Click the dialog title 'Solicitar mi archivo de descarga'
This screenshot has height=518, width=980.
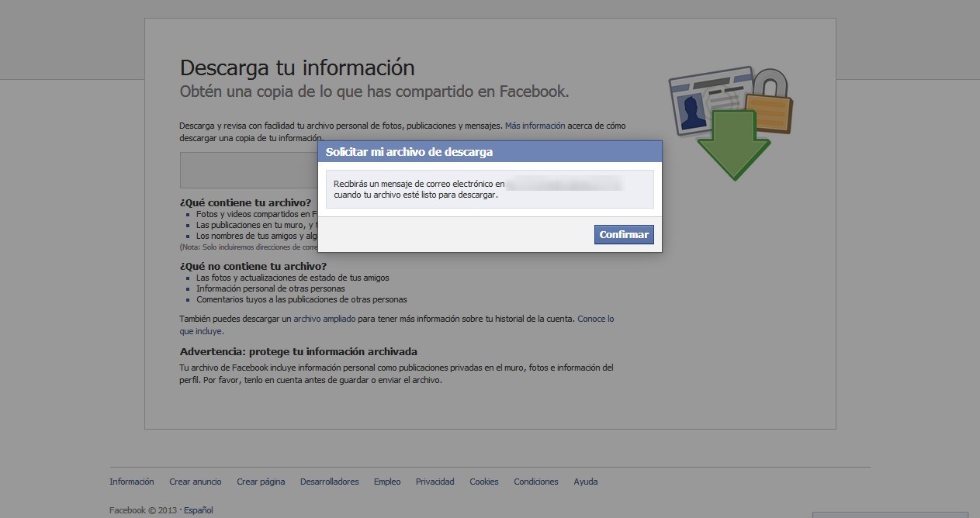[x=409, y=152]
